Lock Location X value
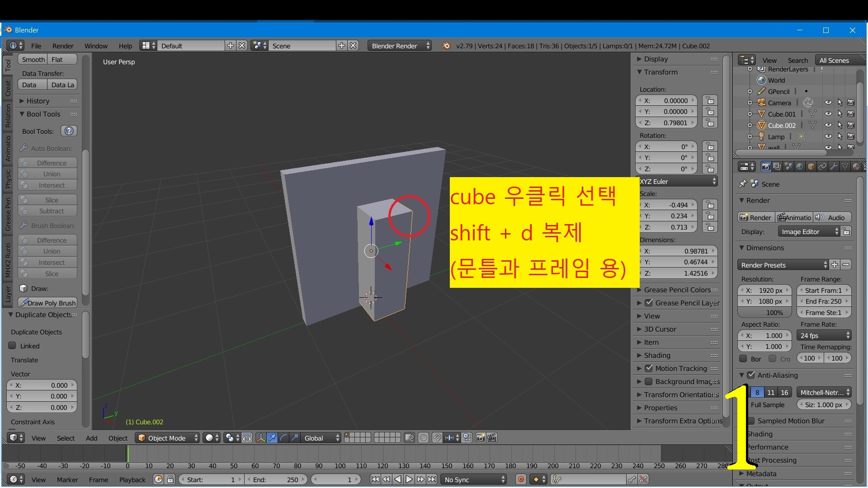868x488 pixels. click(x=710, y=100)
